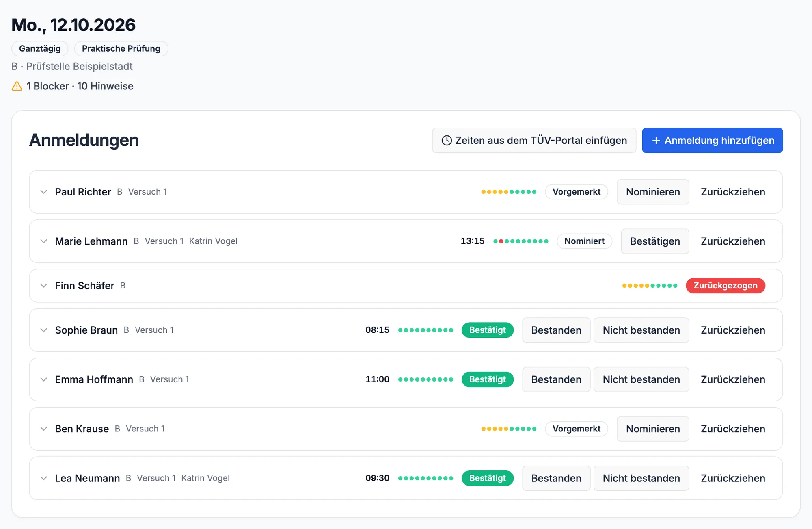Click the Prüfstelle Beispielstadt text

tap(80, 66)
